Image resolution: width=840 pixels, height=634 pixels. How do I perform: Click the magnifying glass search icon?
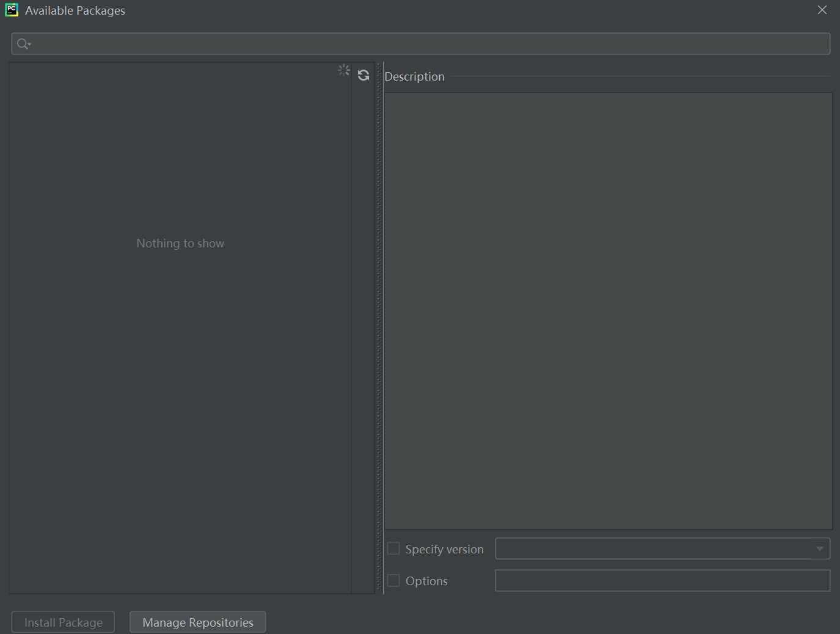[20, 43]
